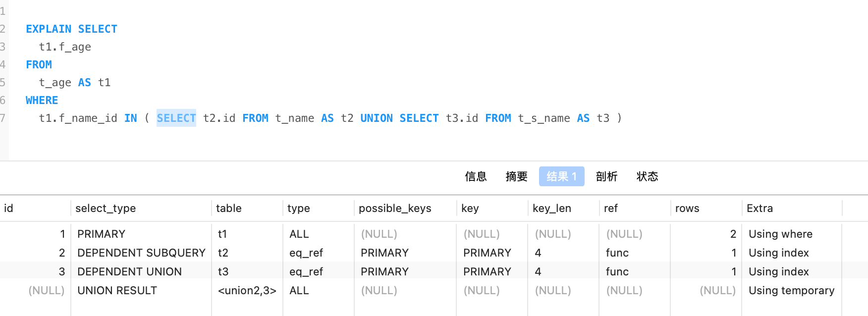The width and height of the screenshot is (868, 316).
Task: Select the 结果 1 tab
Action: (561, 176)
